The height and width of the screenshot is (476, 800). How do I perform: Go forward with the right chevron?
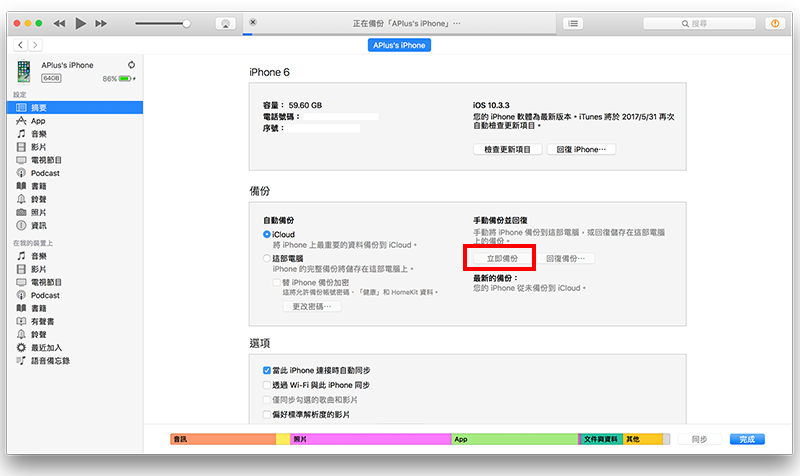[35, 45]
